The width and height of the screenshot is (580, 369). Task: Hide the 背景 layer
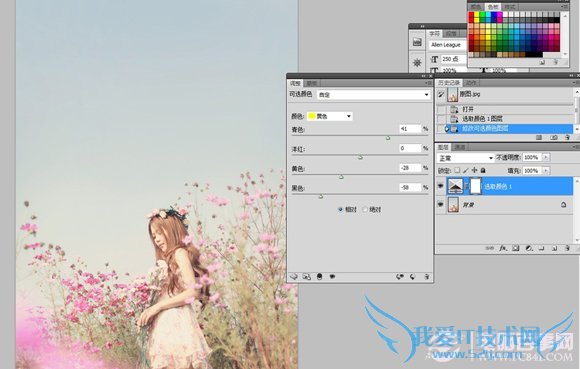click(440, 204)
